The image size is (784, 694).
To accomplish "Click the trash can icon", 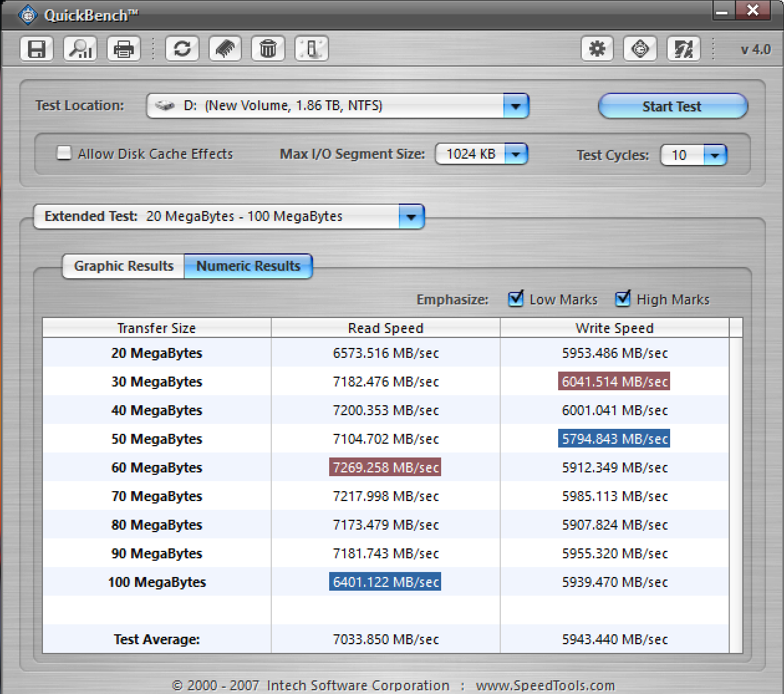I will [268, 49].
